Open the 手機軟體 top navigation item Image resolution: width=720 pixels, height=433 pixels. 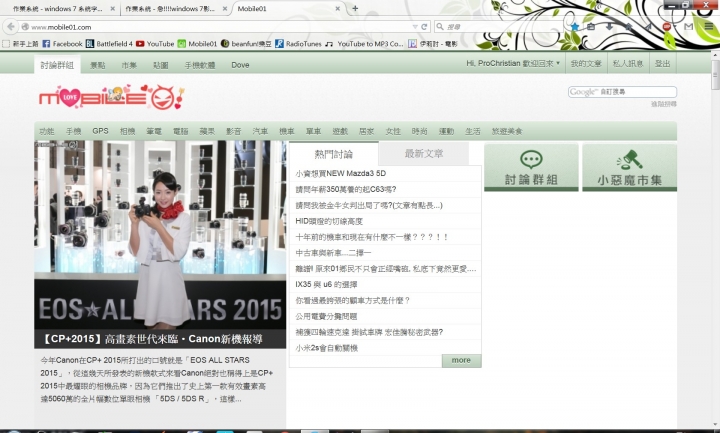200,65
